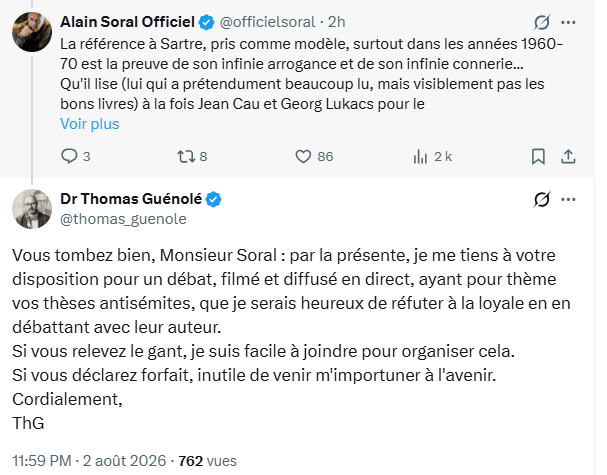Click Grok icon on Alain Soral's tweet

(542, 22)
